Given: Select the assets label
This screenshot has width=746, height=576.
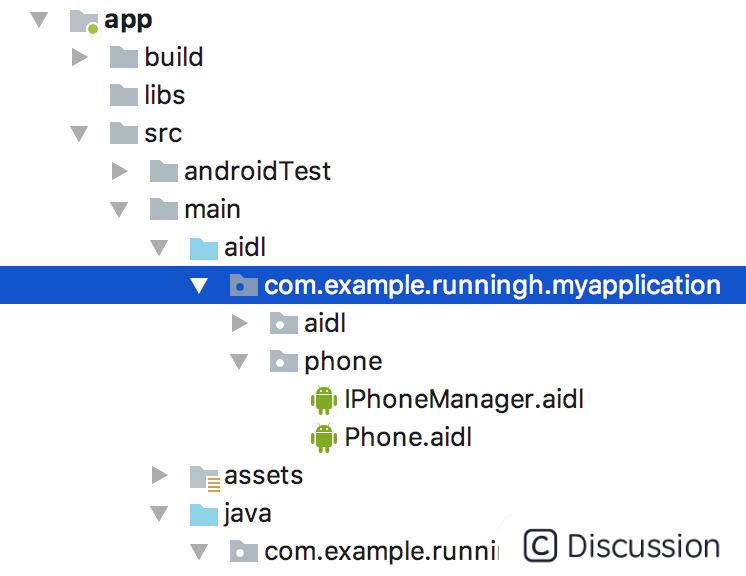Looking at the screenshot, I should (x=264, y=476).
